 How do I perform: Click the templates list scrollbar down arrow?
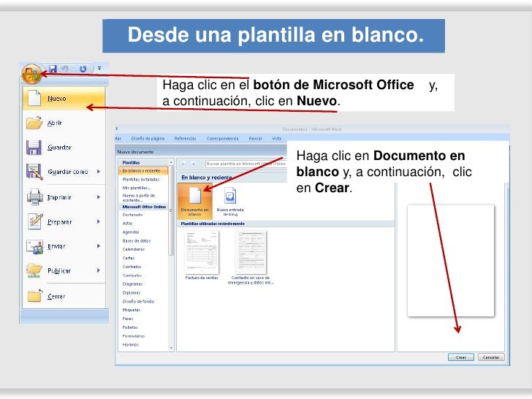(171, 348)
